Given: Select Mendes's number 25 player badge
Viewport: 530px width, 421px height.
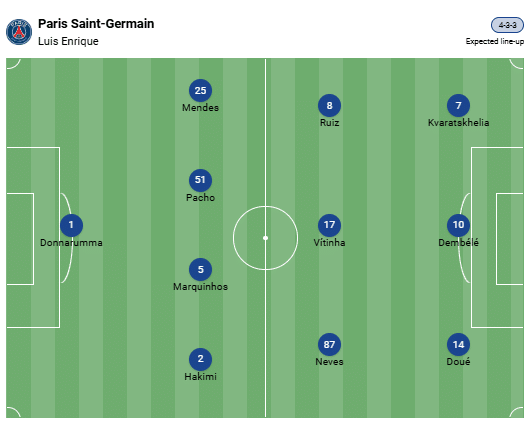Looking at the screenshot, I should pos(200,91).
